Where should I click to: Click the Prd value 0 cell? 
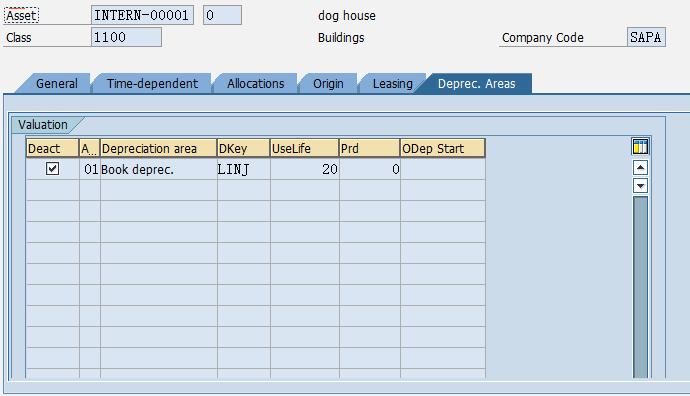(x=370, y=169)
